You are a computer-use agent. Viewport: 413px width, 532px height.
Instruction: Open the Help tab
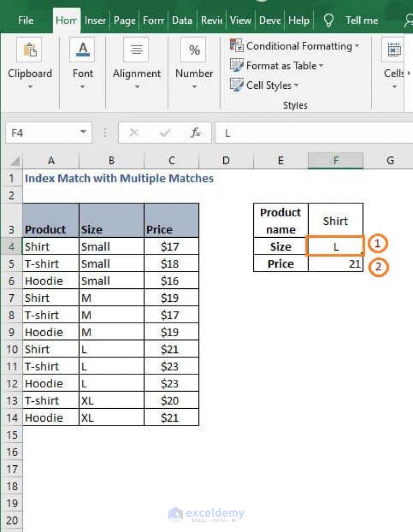point(299,20)
